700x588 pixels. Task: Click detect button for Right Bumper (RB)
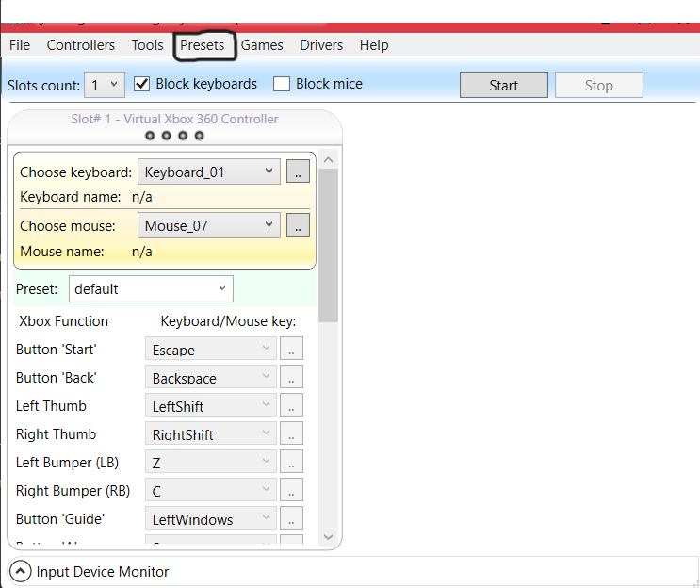pyautogui.click(x=291, y=490)
